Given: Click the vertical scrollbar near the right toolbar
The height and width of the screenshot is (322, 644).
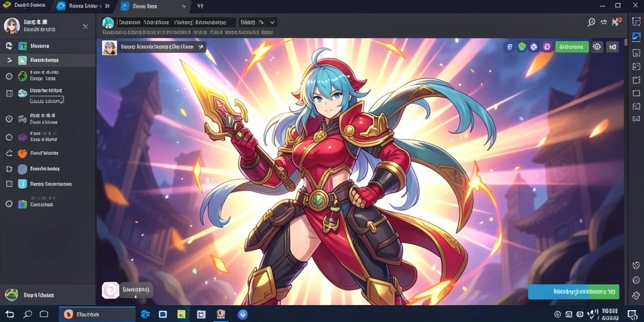Looking at the screenshot, I should pyautogui.click(x=626, y=40).
